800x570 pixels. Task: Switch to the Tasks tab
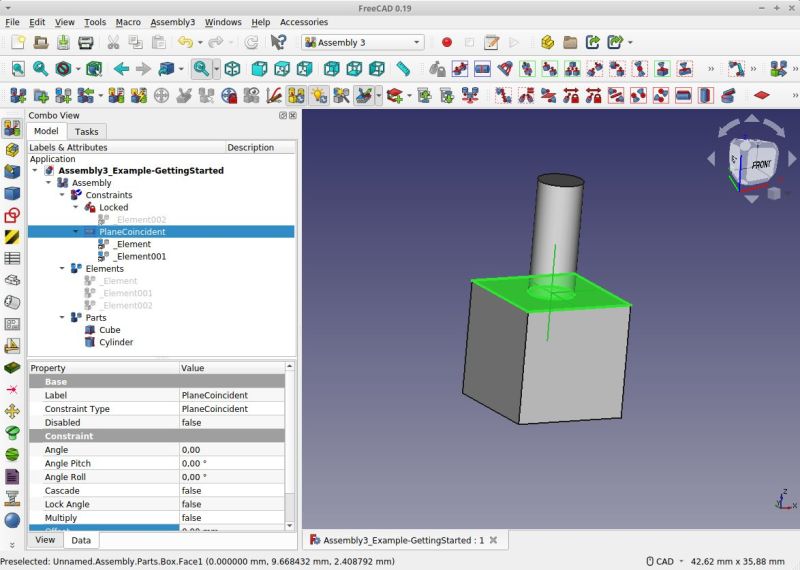pyautogui.click(x=87, y=132)
